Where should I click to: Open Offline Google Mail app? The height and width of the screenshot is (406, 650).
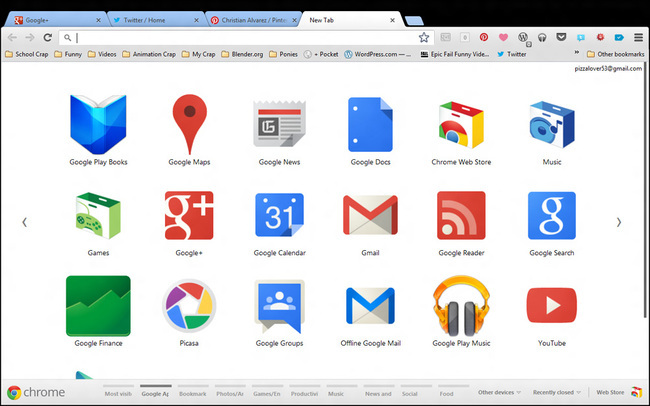(x=370, y=306)
